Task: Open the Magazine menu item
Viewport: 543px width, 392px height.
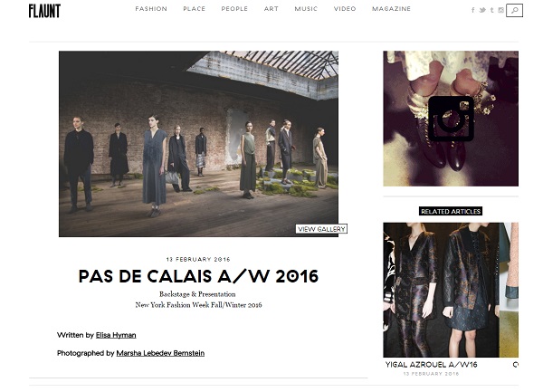Action: (391, 9)
